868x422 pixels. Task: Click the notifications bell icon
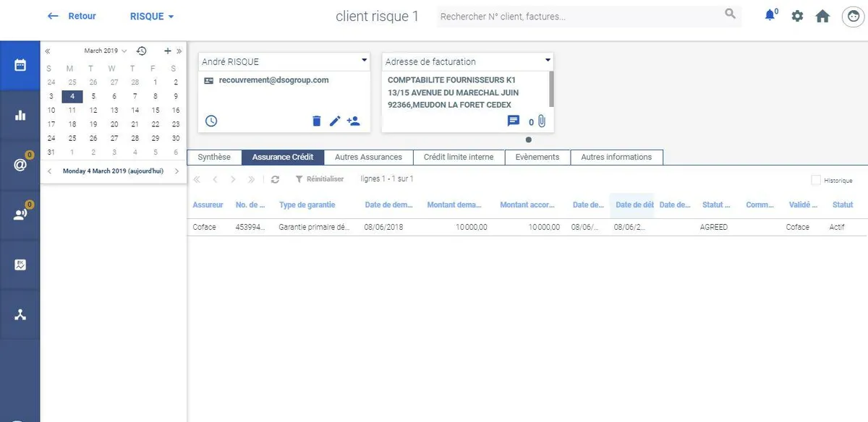pyautogui.click(x=770, y=15)
